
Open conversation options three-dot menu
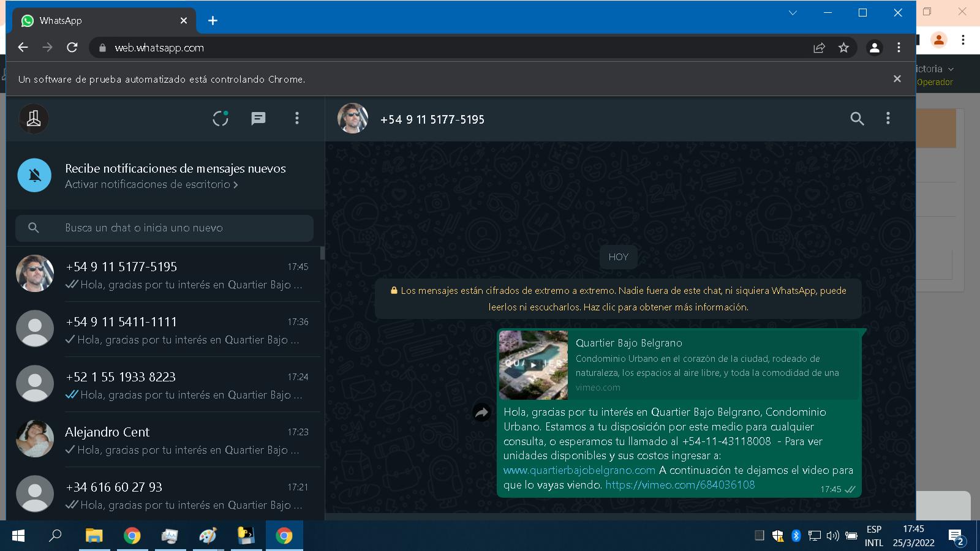click(888, 118)
